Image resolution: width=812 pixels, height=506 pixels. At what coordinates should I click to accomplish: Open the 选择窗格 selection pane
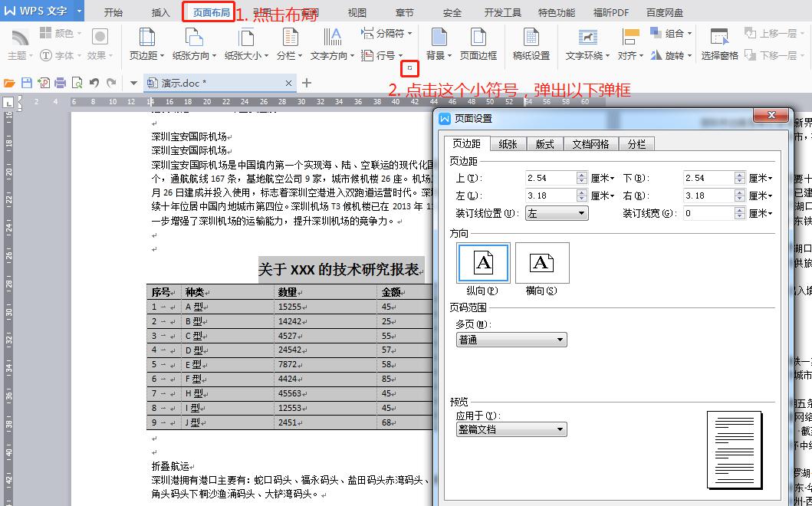click(x=719, y=44)
